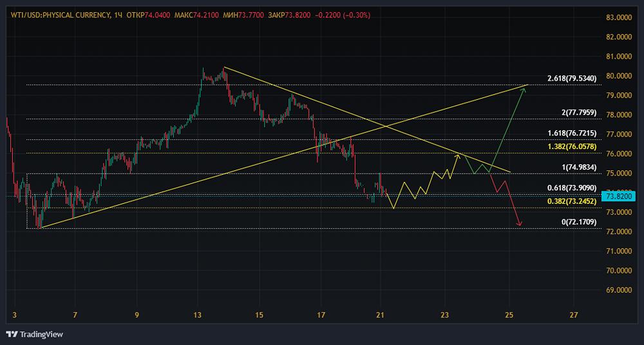The height and width of the screenshot is (345, 644).
Task: Click date 15 on the time axis
Action: pyautogui.click(x=259, y=315)
